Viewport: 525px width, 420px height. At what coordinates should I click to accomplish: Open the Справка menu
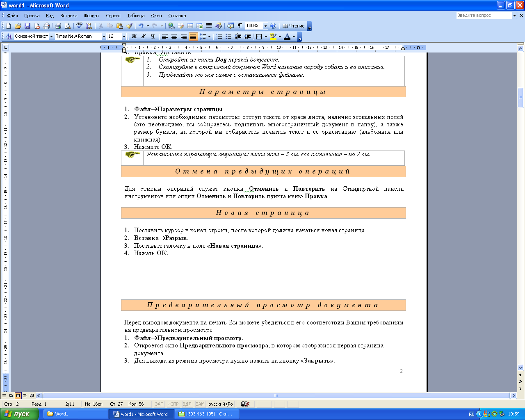click(177, 16)
